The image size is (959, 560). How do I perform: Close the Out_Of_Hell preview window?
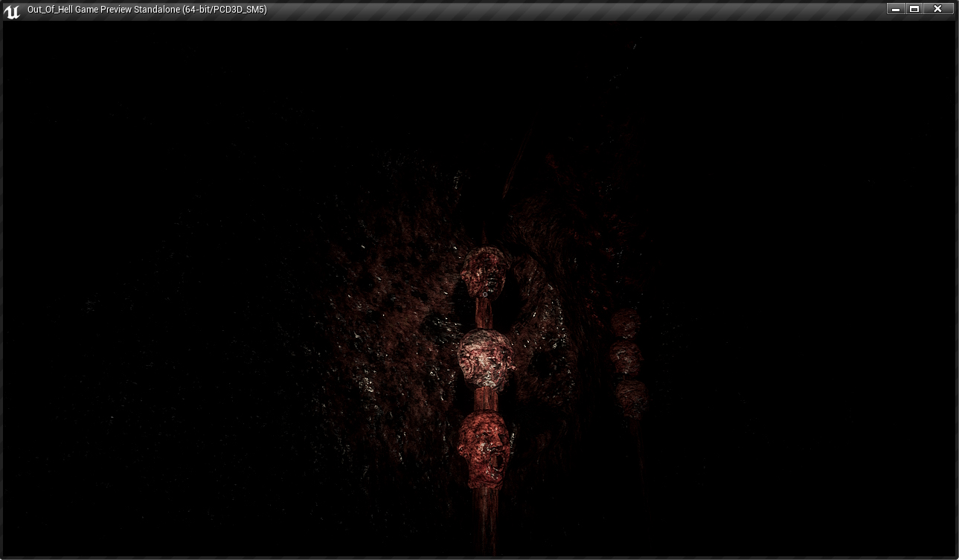(938, 9)
